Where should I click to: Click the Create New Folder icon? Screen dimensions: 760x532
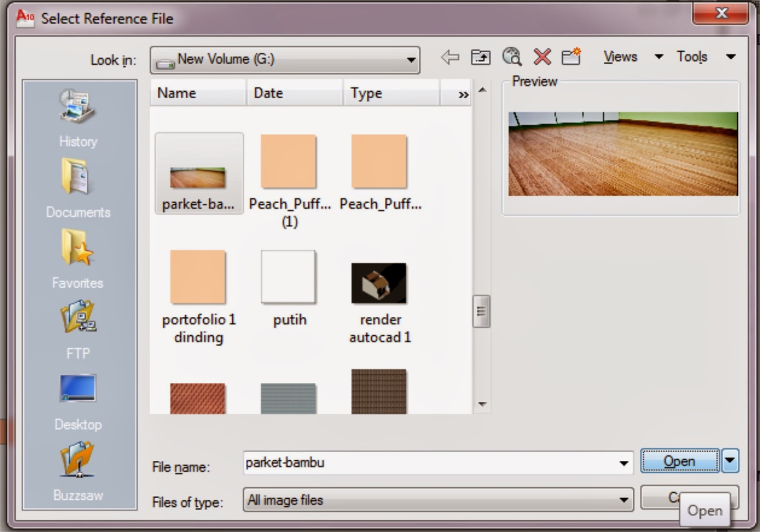coord(571,57)
